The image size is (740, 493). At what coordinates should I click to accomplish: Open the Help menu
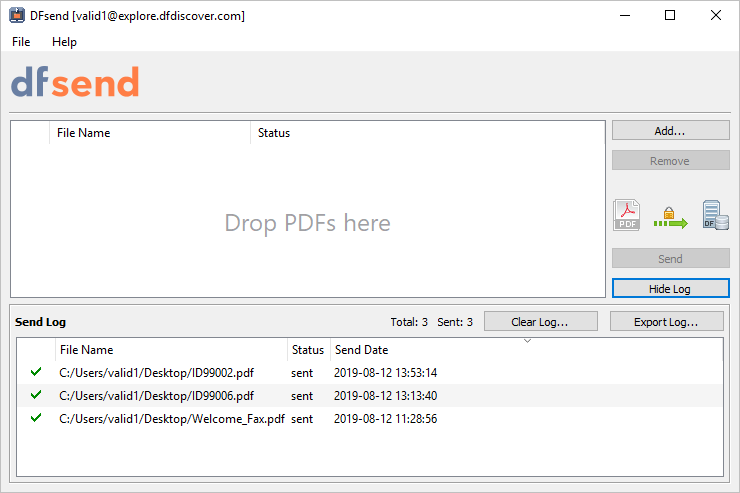[64, 42]
